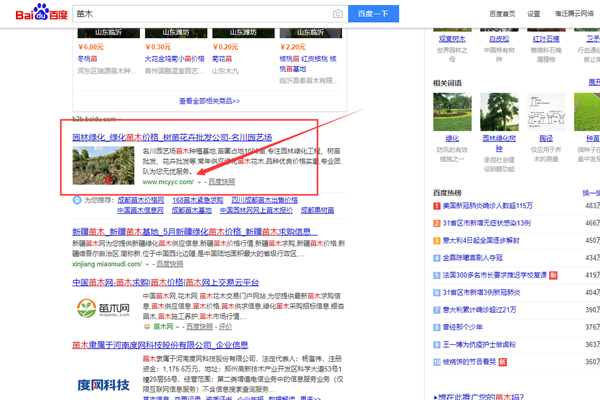Image resolution: width=600 pixels, height=400 pixels.
Task: Open hot topic 金靖辟谣喜剧人夺冠
Action: (473, 258)
